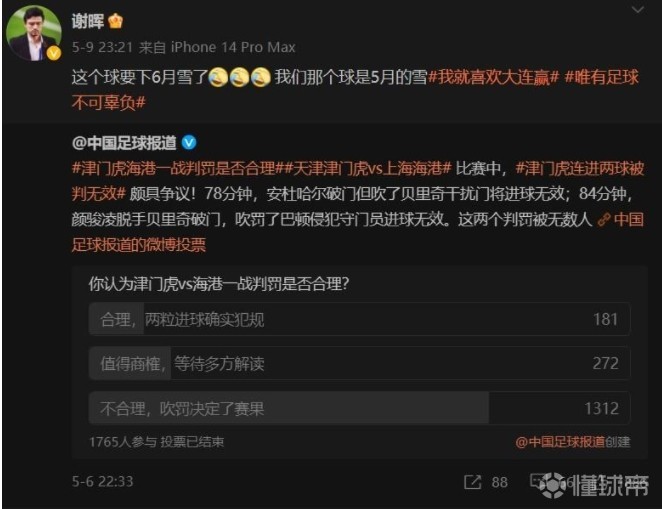Click the first crying-laughing emoji
Viewport: 662px width, 509px height.
coord(219,77)
